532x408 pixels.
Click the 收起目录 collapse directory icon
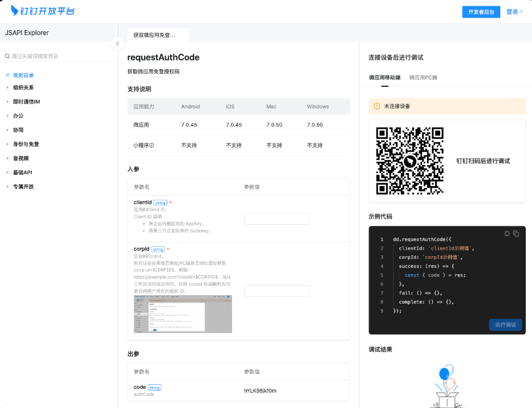click(7, 75)
